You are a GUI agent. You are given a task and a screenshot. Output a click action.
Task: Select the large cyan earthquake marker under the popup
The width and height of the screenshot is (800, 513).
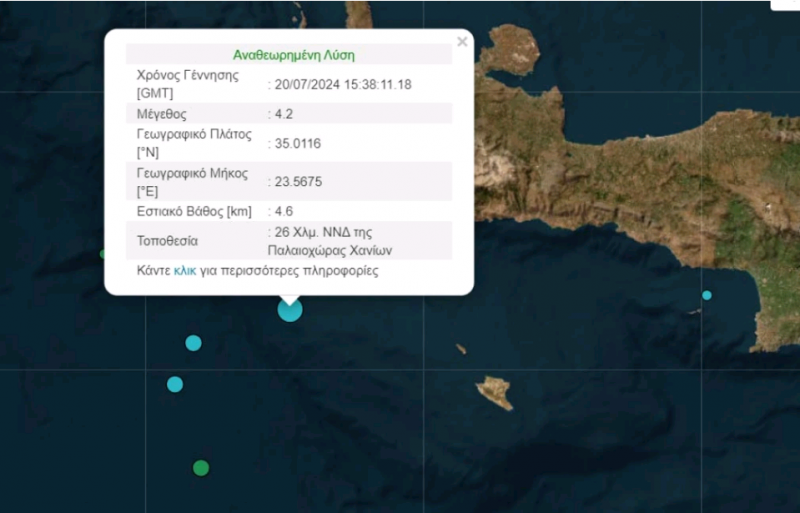[289, 310]
